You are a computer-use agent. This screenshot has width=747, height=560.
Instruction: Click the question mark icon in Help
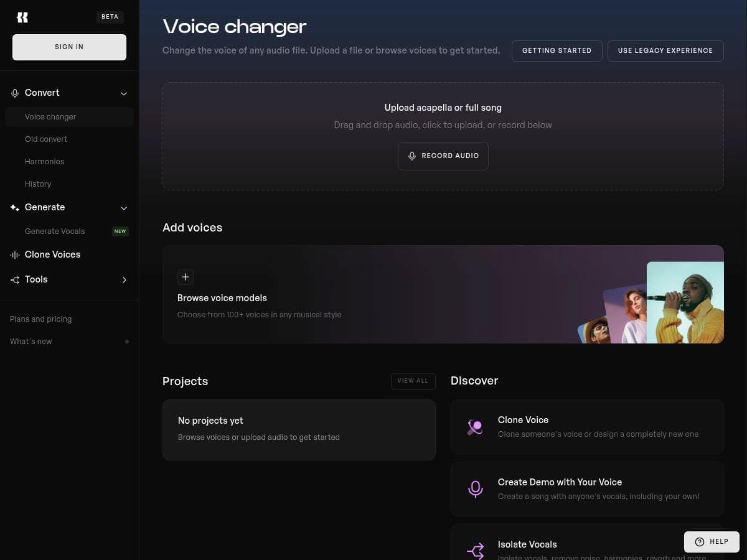700,542
